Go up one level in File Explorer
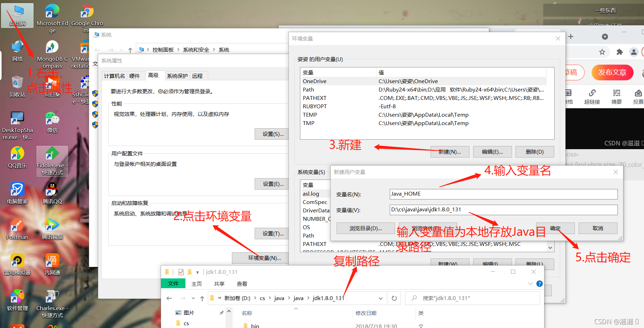This screenshot has width=644, height=328. click(202, 298)
